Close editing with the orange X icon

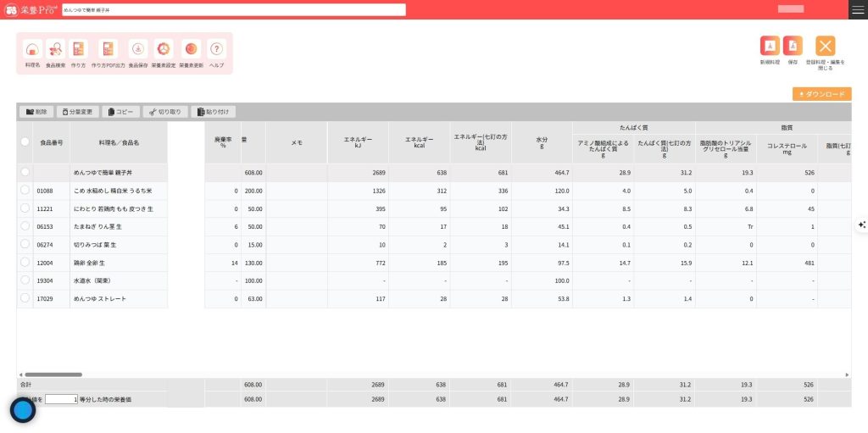[825, 47]
